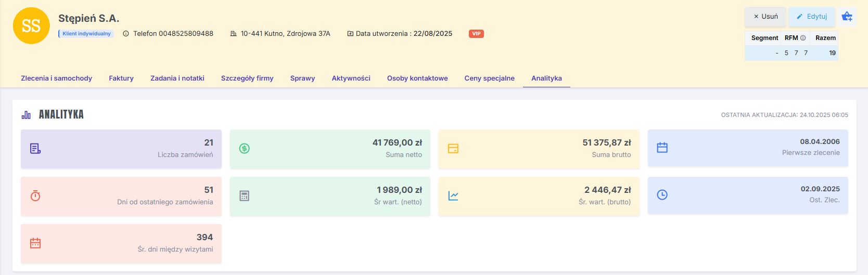
Task: Click the line chart icon for average gross
Action: coord(453,196)
